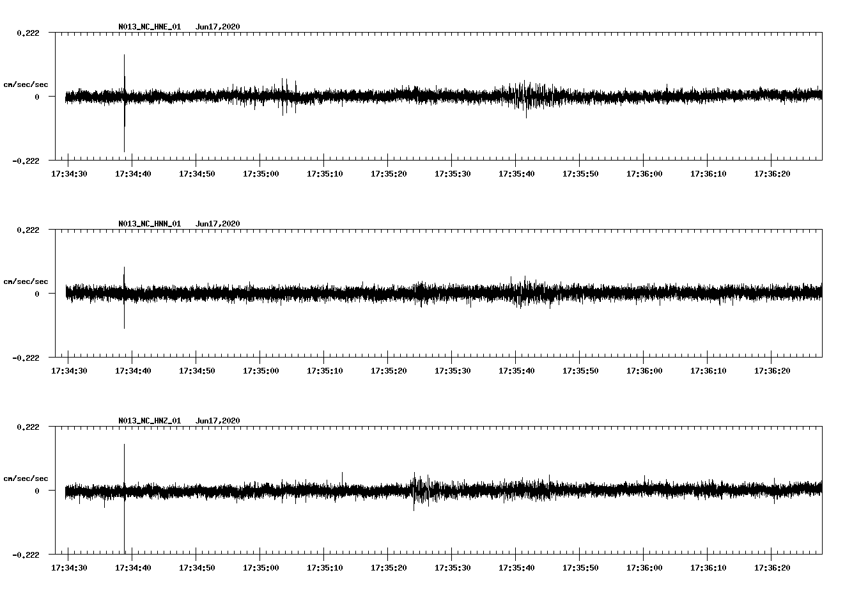
Task: Click the 17:36:20 time label under HNZ plot
Action: click(x=773, y=568)
